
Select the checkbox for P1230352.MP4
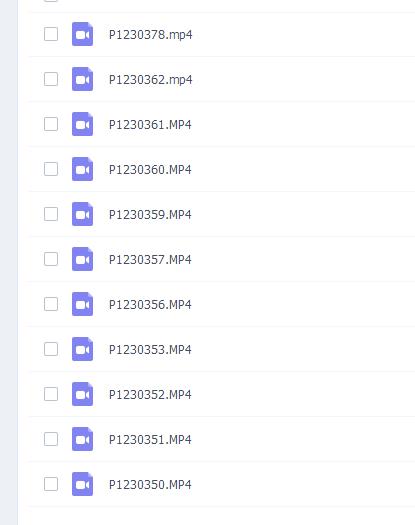(x=51, y=394)
